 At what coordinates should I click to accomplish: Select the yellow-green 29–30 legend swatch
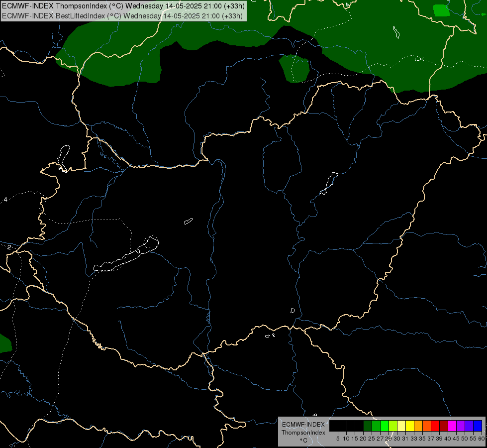[x=393, y=426]
